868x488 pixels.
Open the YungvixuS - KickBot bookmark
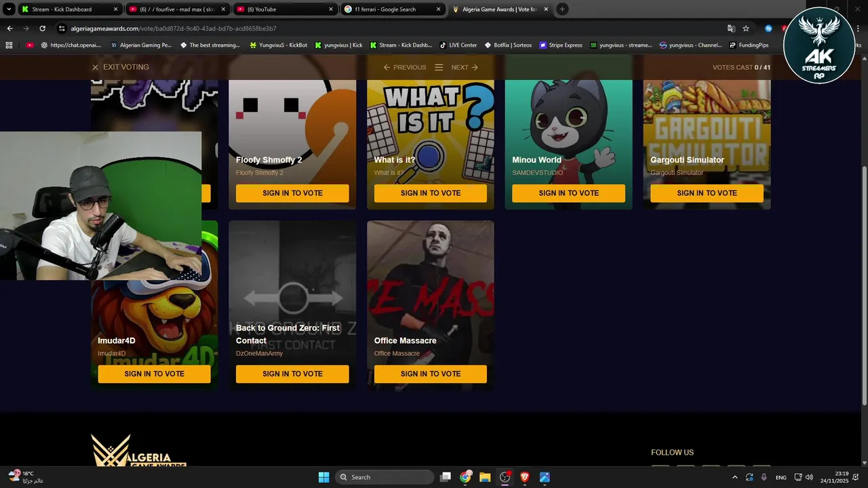pyautogui.click(x=278, y=45)
